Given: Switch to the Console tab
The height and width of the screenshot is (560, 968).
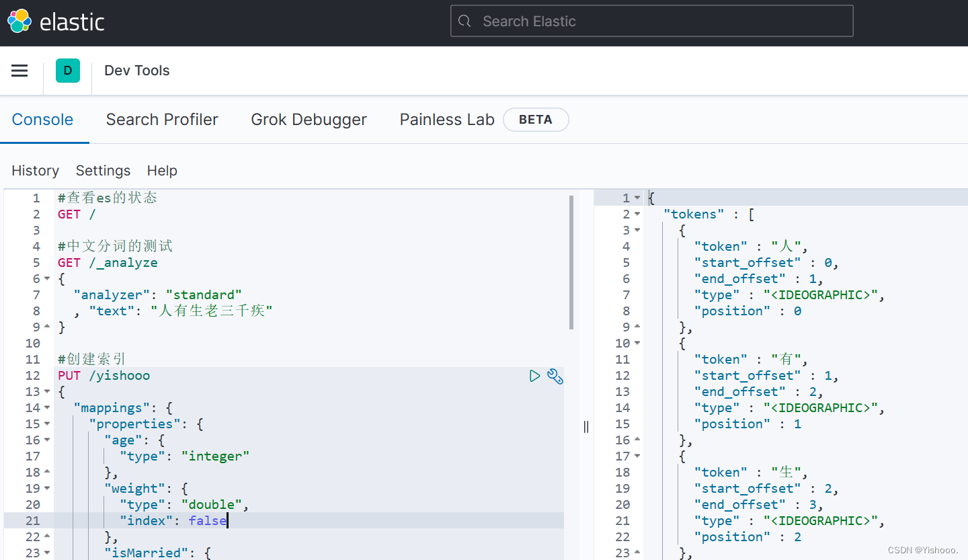Looking at the screenshot, I should pos(42,120).
